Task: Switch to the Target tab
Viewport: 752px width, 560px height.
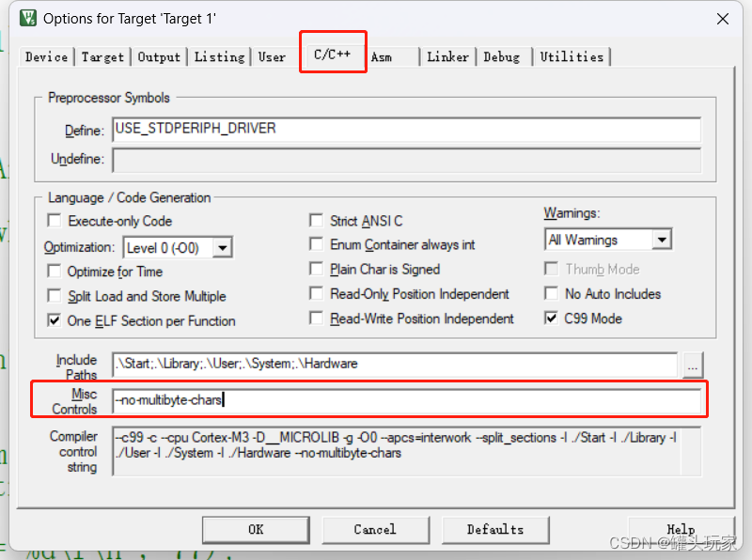Action: (102, 56)
